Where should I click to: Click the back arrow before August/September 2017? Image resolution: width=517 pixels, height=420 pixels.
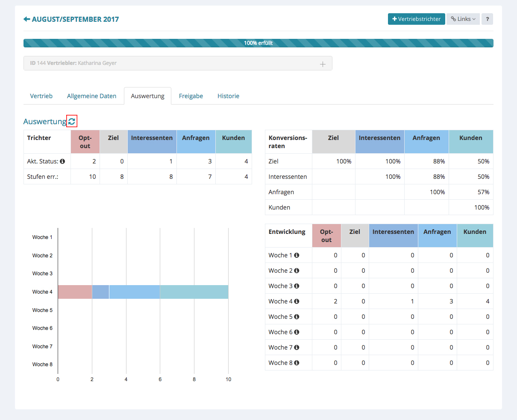pyautogui.click(x=26, y=19)
